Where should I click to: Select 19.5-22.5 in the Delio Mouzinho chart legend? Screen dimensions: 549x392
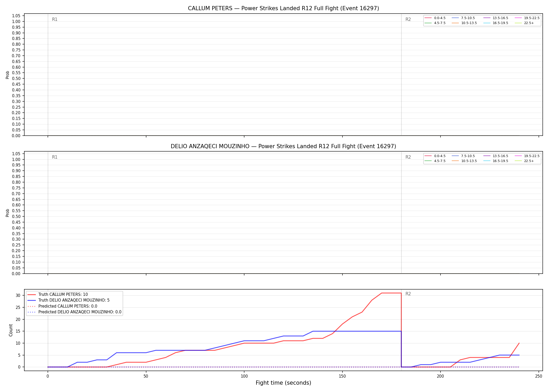tap(527, 156)
